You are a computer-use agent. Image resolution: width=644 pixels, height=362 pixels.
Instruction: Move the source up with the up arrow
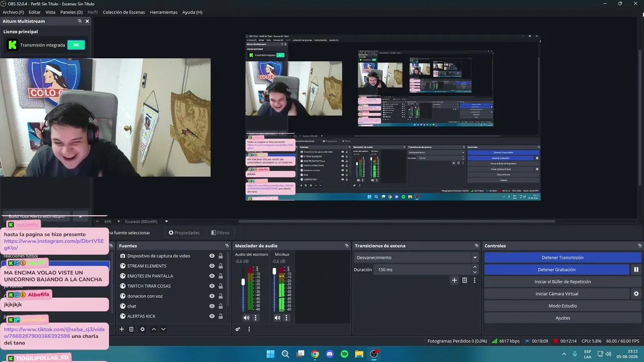154,329
